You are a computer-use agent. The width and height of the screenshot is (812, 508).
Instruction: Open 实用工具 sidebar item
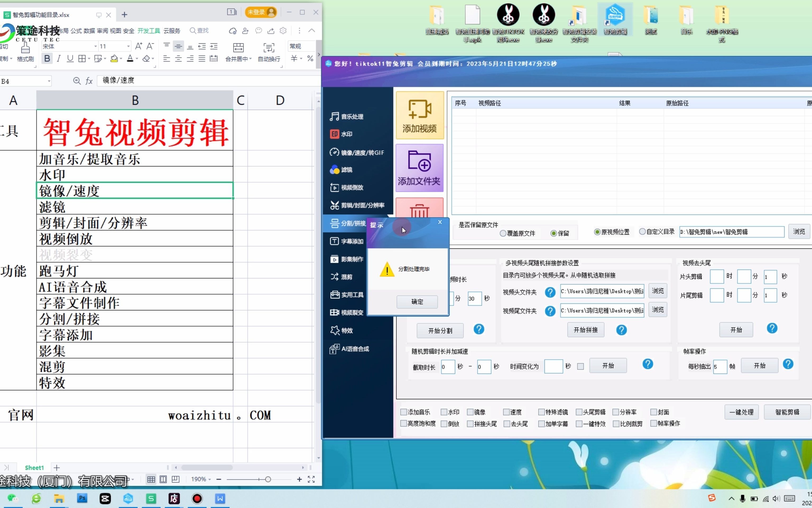(347, 295)
